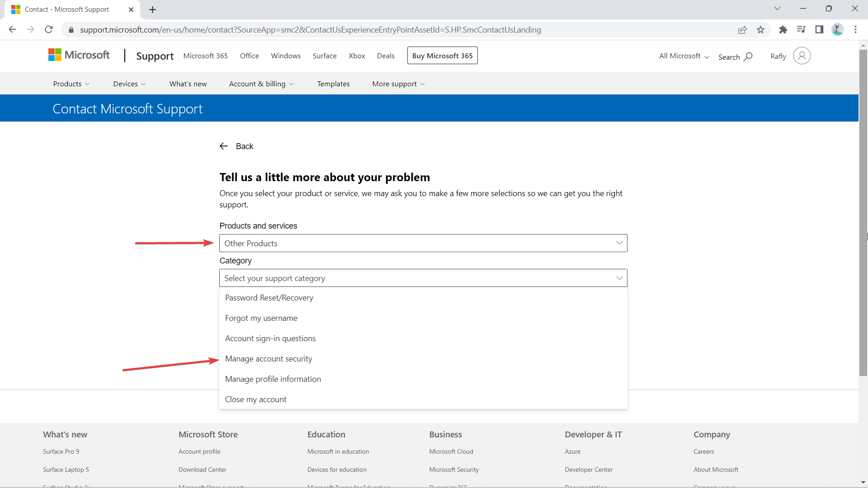This screenshot has width=868, height=488.
Task: Select Close my account option
Action: click(x=423, y=399)
